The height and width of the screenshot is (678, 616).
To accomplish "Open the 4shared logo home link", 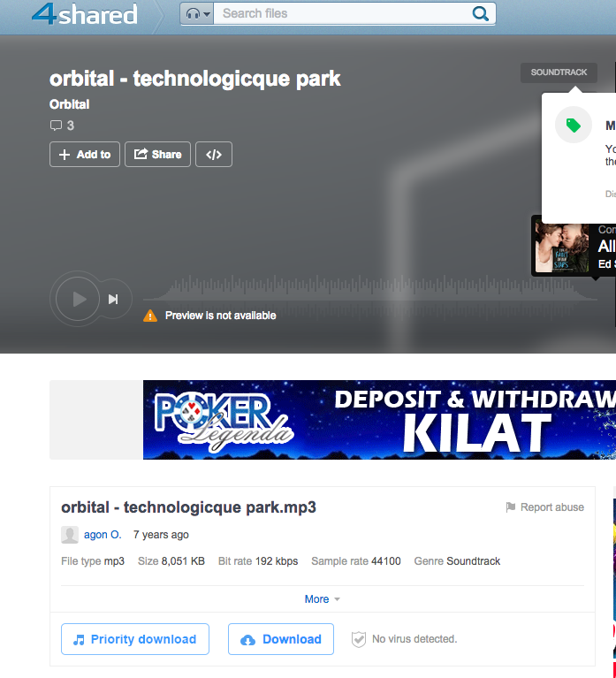I will click(x=85, y=13).
